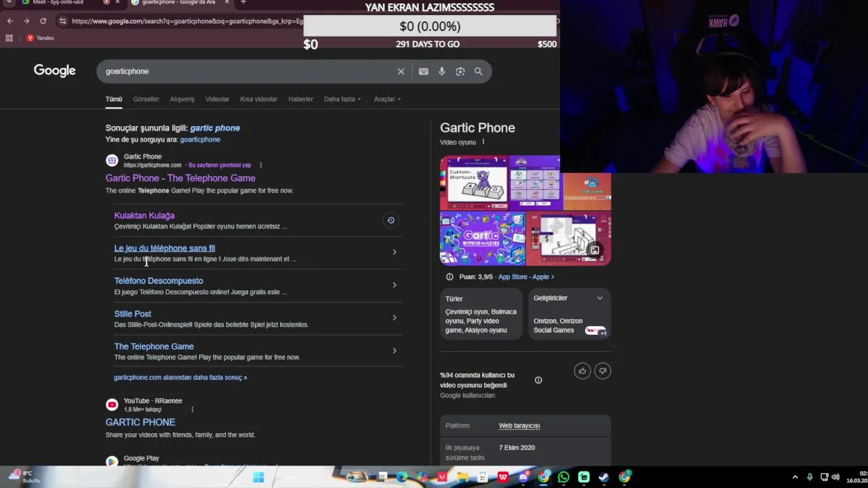Open the Gartic Beyond the Lines thumbnail
Viewport: 868px width, 488px height.
483,239
